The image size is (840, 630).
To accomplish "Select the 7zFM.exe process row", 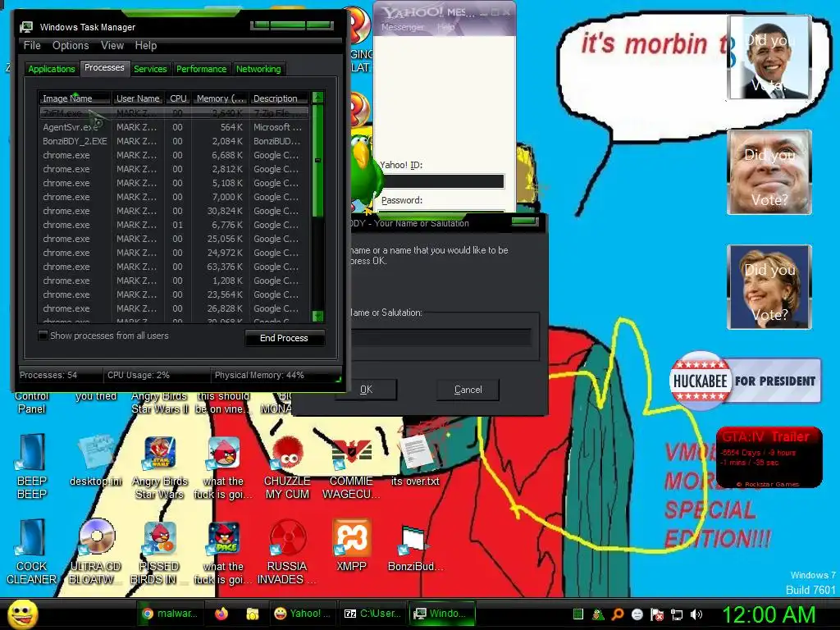I will (174, 113).
